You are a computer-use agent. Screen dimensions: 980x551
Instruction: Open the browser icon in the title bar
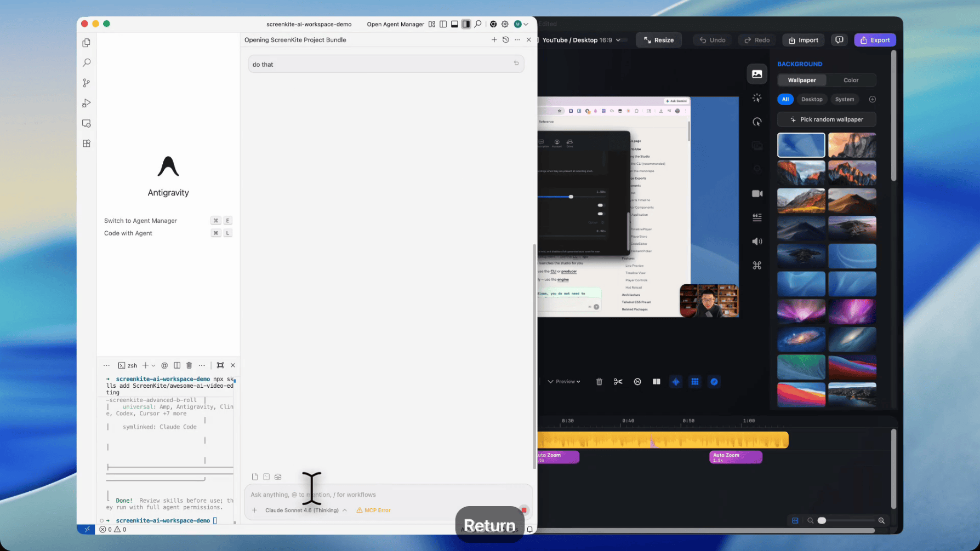click(x=493, y=24)
